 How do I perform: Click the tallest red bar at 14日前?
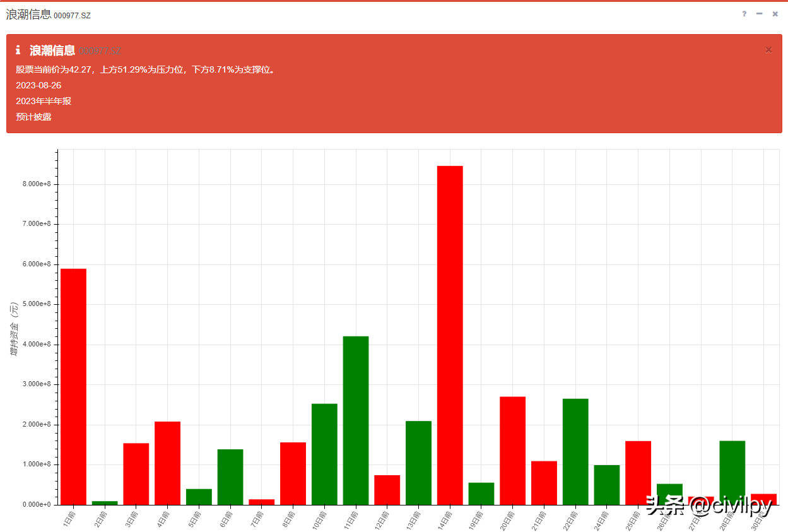tap(450, 335)
